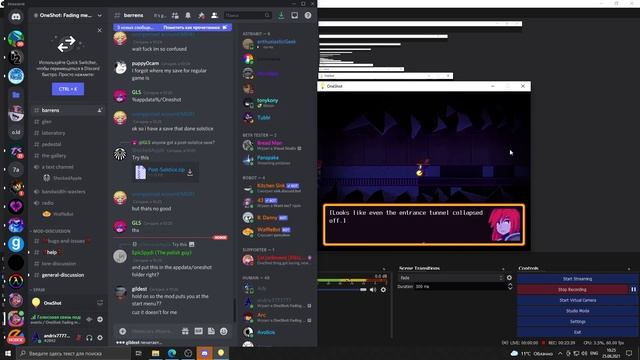Pause the OBS recording
Viewport: 640px width, 360px height.
(633, 289)
